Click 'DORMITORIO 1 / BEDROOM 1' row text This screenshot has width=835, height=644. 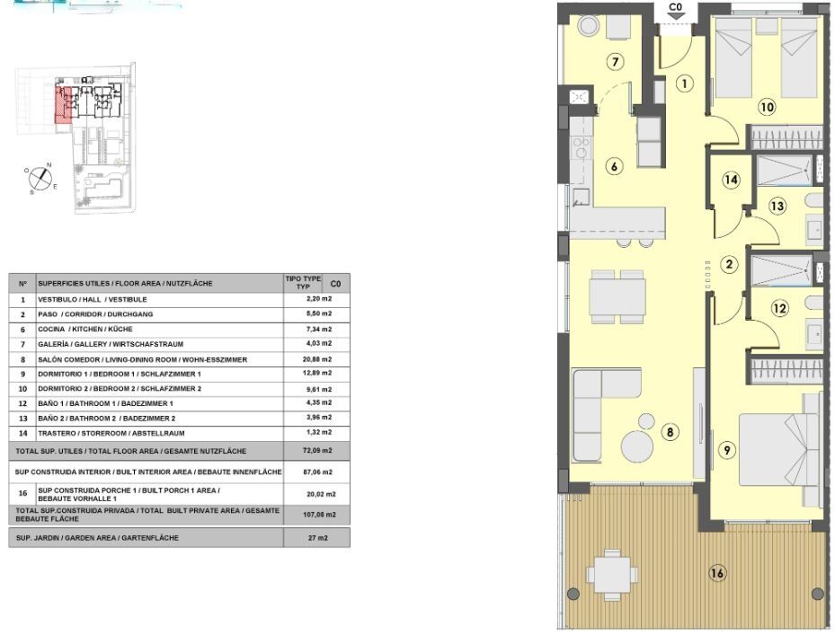tap(120, 375)
